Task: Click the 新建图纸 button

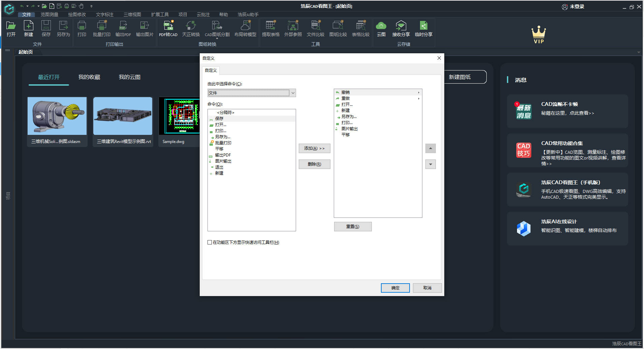Action: click(465, 77)
